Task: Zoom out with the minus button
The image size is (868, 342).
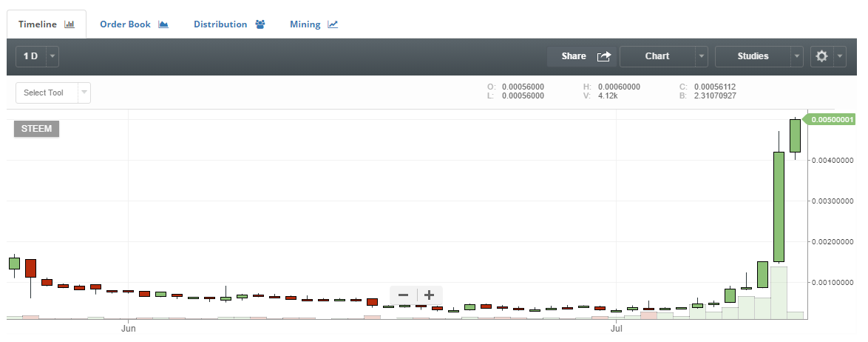Action: [404, 295]
